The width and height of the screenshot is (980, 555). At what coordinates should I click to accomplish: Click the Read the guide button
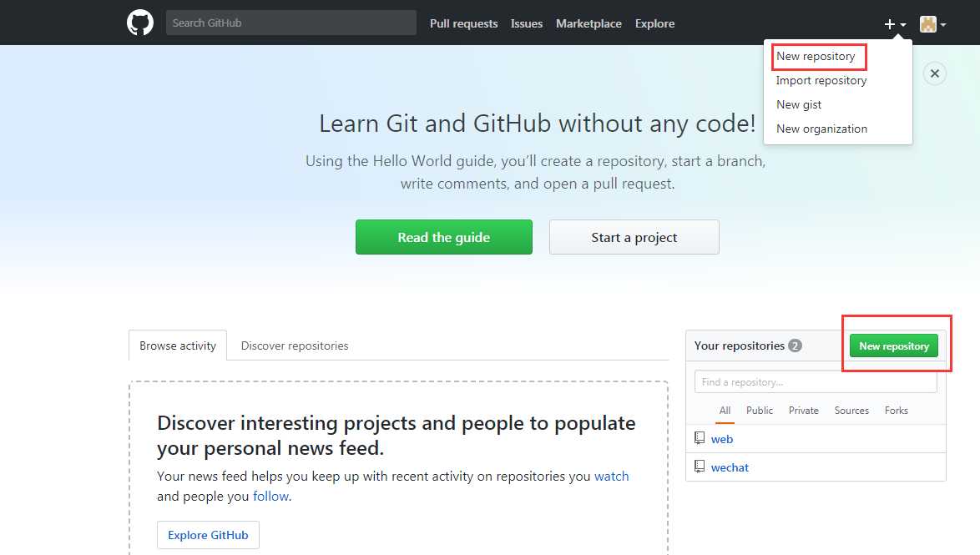444,237
